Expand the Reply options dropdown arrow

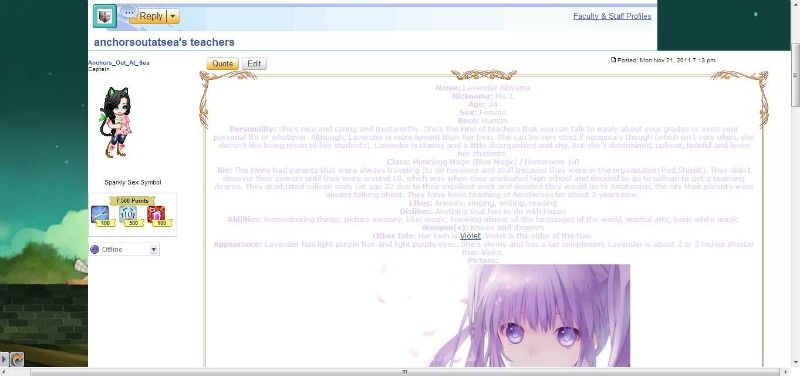point(173,16)
